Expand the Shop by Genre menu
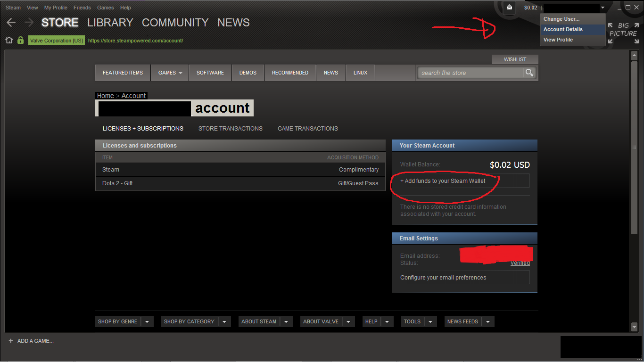This screenshot has width=644, height=362. (x=124, y=321)
